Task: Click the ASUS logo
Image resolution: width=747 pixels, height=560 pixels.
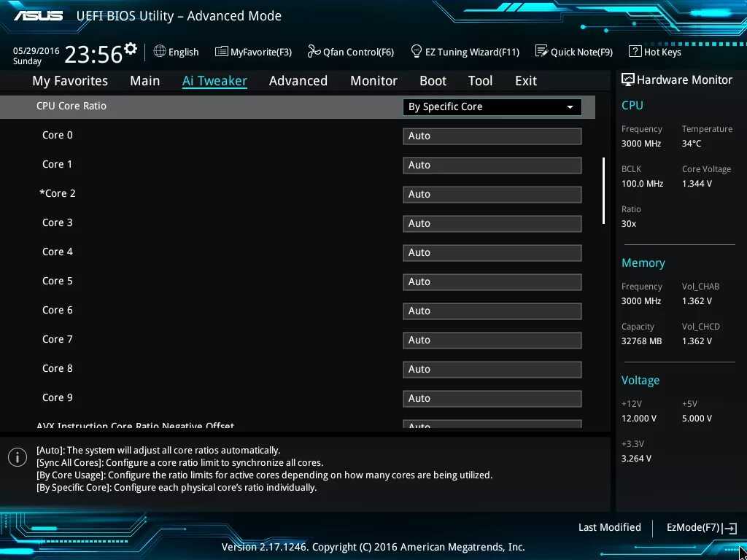Action: pyautogui.click(x=38, y=15)
